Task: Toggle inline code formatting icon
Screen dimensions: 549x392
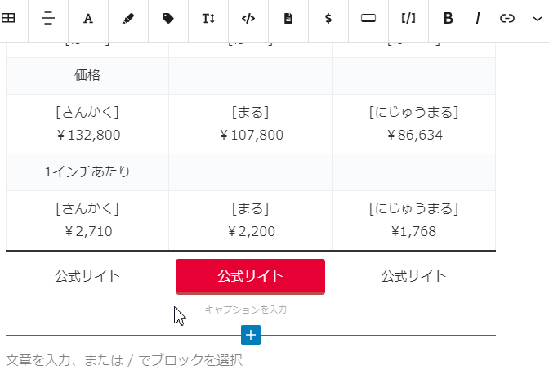Action: point(248,18)
